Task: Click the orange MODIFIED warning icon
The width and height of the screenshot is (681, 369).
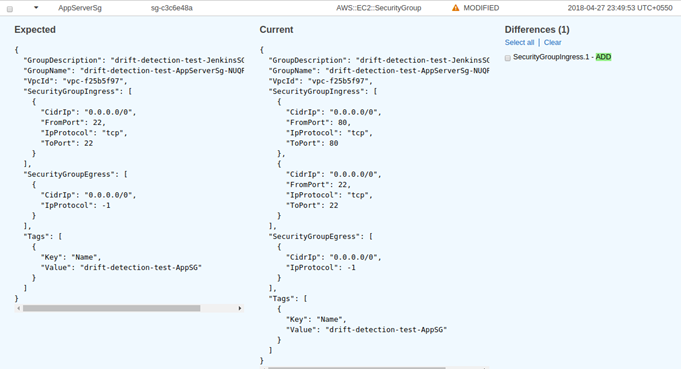Action: (455, 8)
